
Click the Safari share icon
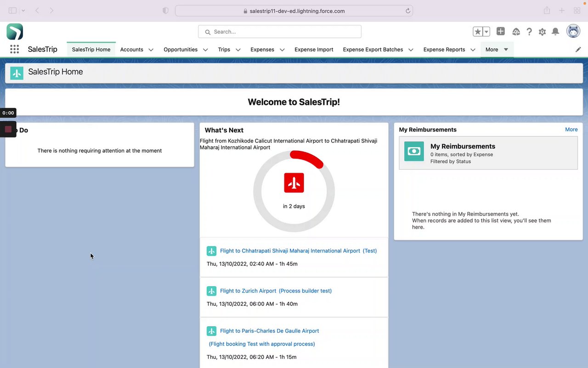point(547,10)
